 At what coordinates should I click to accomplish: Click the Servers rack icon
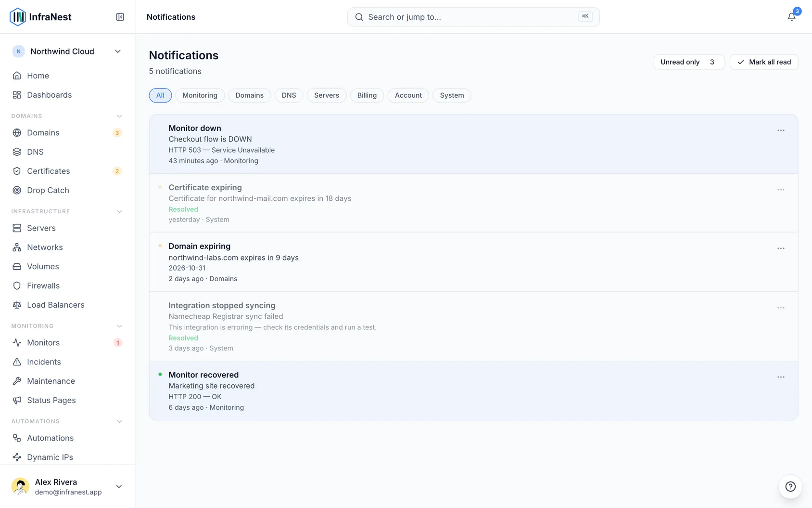pyautogui.click(x=17, y=228)
